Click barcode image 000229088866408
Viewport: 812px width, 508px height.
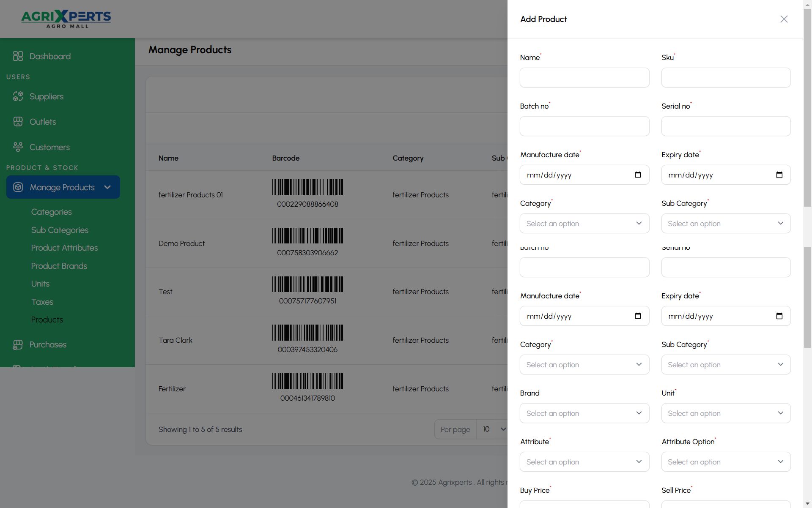point(307,187)
